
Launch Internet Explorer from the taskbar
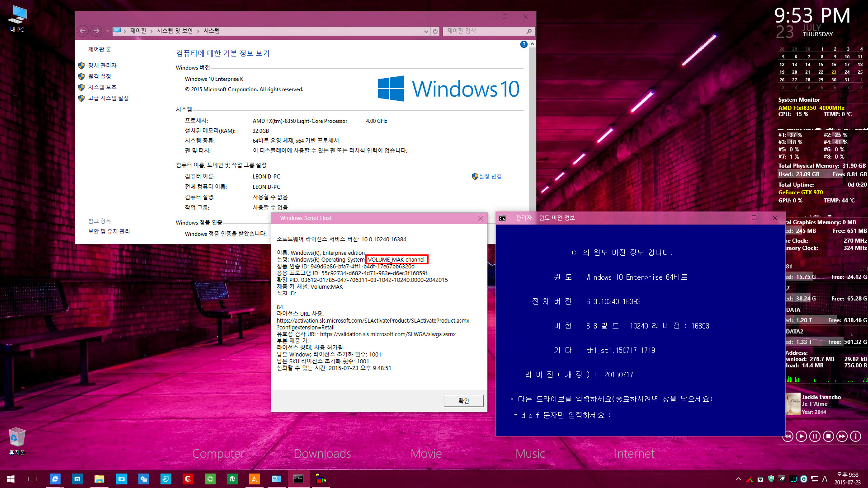[55, 479]
